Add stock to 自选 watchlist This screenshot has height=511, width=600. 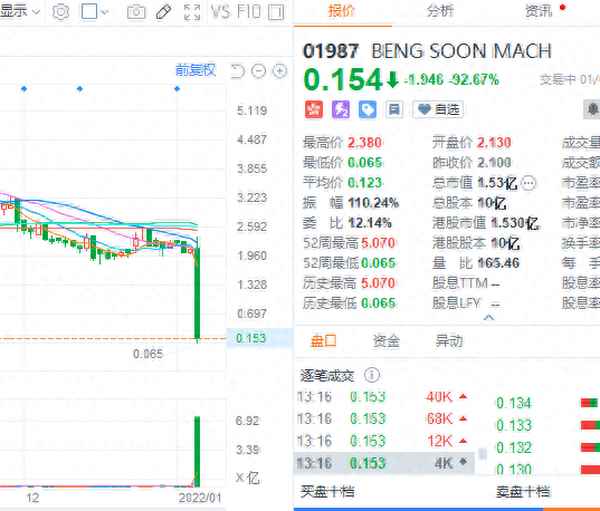pyautogui.click(x=439, y=110)
